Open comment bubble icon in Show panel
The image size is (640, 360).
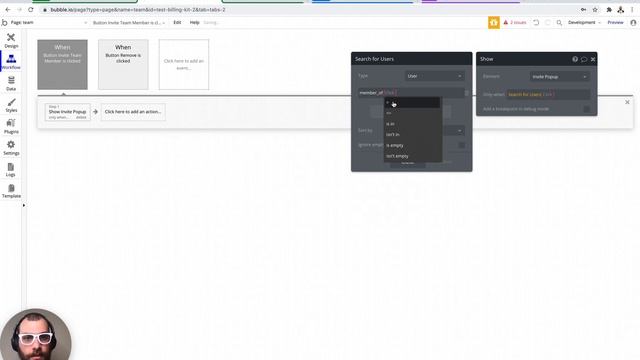pos(584,59)
